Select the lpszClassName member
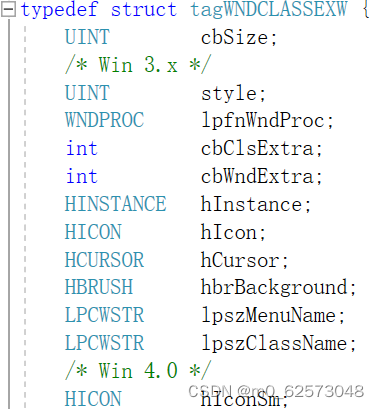Screen dimensions: 379x409 274,344
